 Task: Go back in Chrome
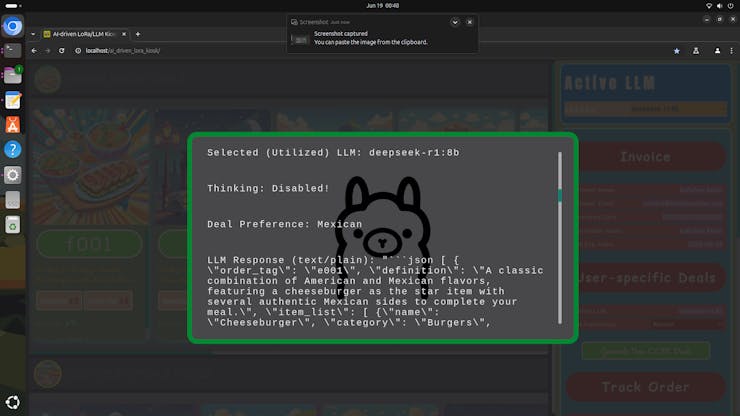(34, 51)
